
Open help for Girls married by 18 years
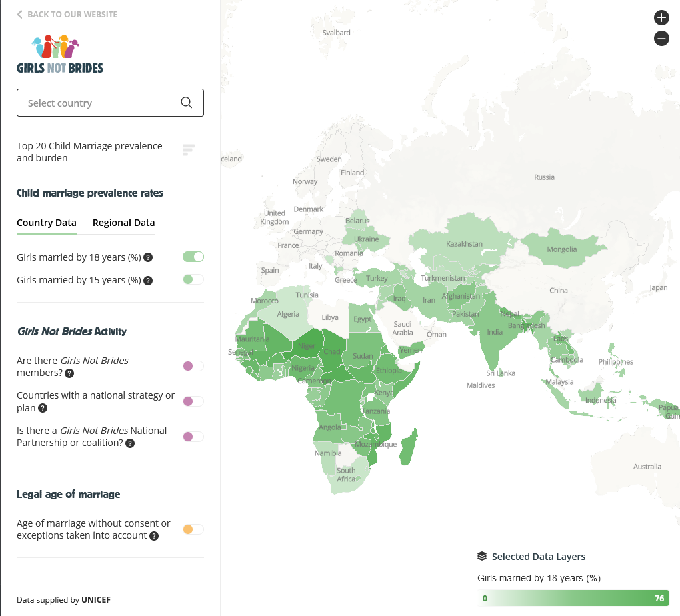pos(148,257)
